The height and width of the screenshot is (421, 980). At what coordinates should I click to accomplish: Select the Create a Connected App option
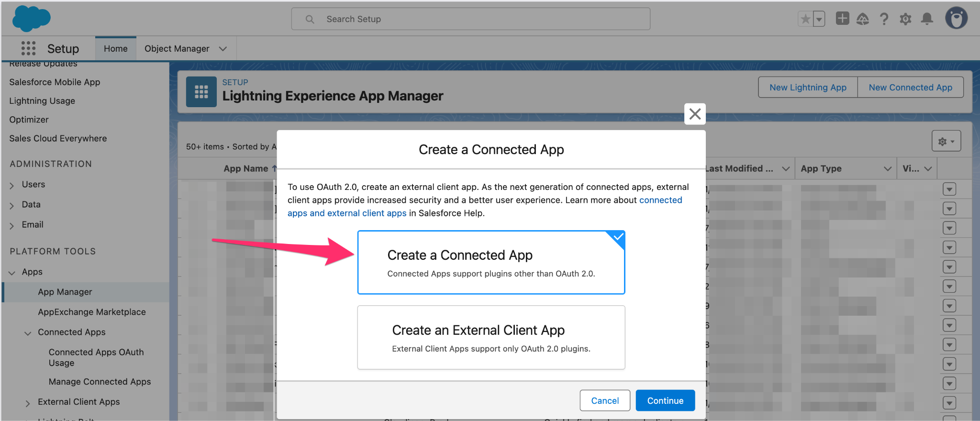tap(491, 262)
